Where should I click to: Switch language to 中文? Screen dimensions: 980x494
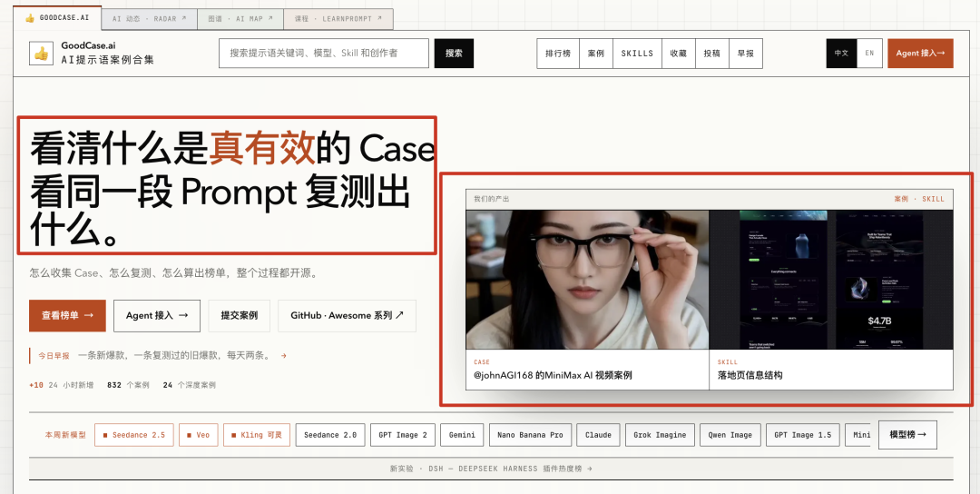click(841, 54)
